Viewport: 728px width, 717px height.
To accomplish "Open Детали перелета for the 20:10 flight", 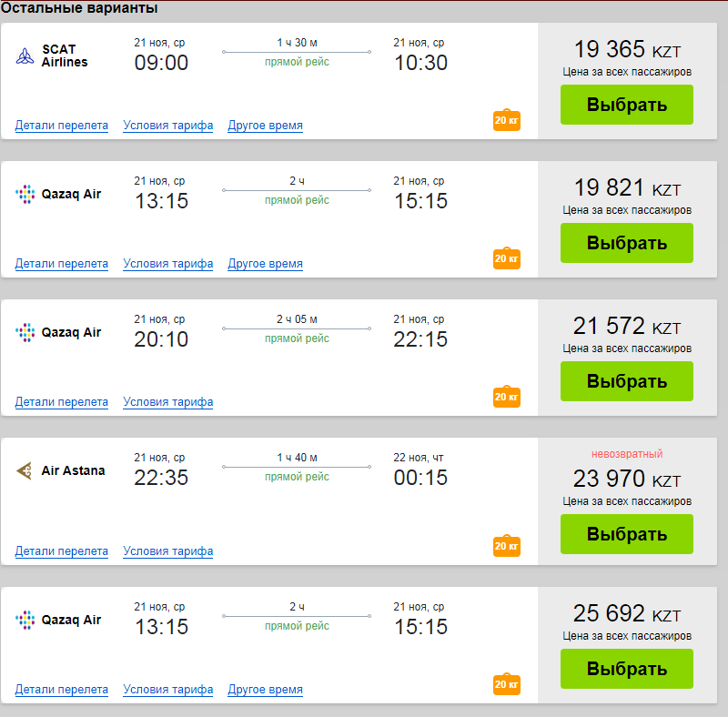I will [62, 402].
